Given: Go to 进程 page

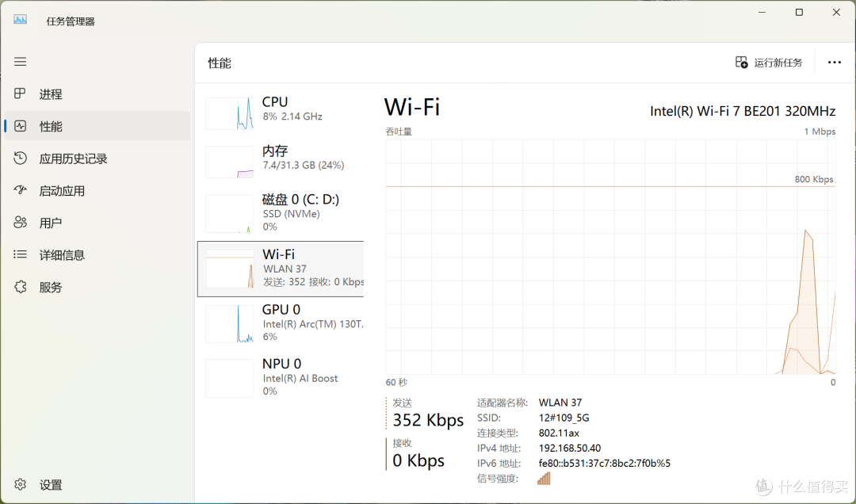Looking at the screenshot, I should (x=97, y=94).
